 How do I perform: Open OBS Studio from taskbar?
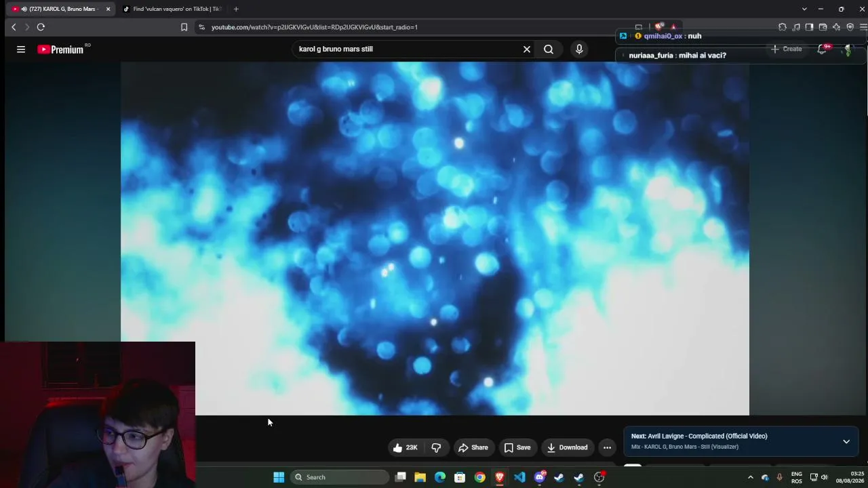click(x=599, y=477)
